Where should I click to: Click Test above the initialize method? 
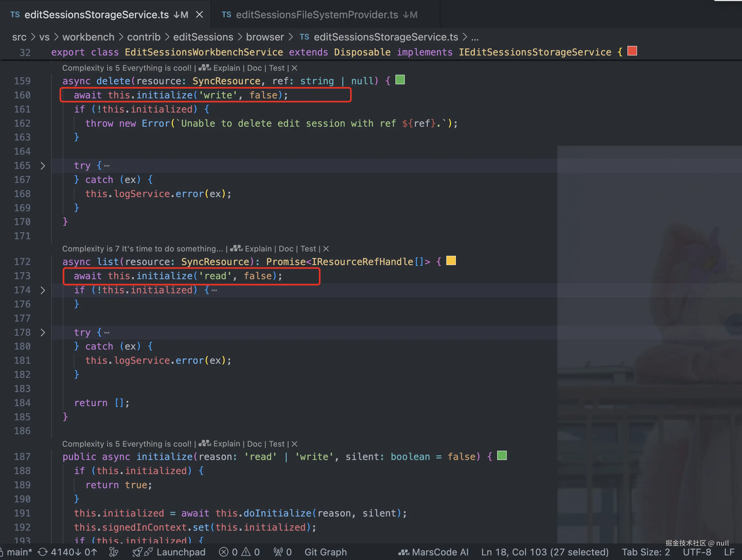(x=276, y=444)
